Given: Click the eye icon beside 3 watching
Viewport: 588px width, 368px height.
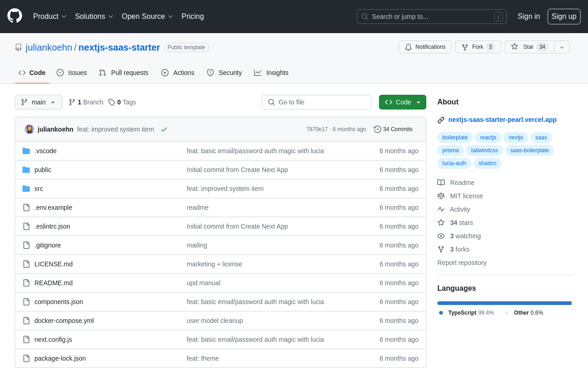Looking at the screenshot, I should point(441,236).
